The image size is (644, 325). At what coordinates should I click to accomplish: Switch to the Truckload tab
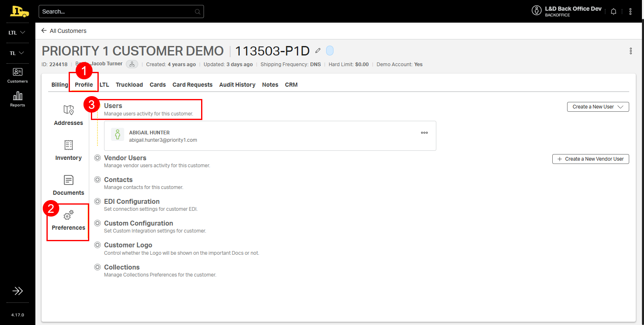point(130,85)
